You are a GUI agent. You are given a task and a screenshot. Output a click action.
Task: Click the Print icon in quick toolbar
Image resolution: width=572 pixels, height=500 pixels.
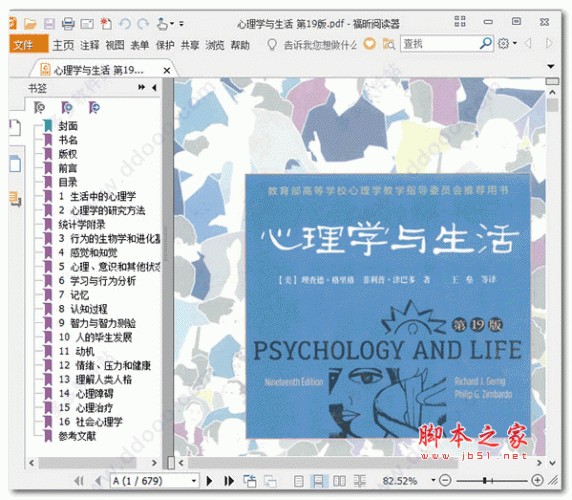pyautogui.click(x=68, y=24)
